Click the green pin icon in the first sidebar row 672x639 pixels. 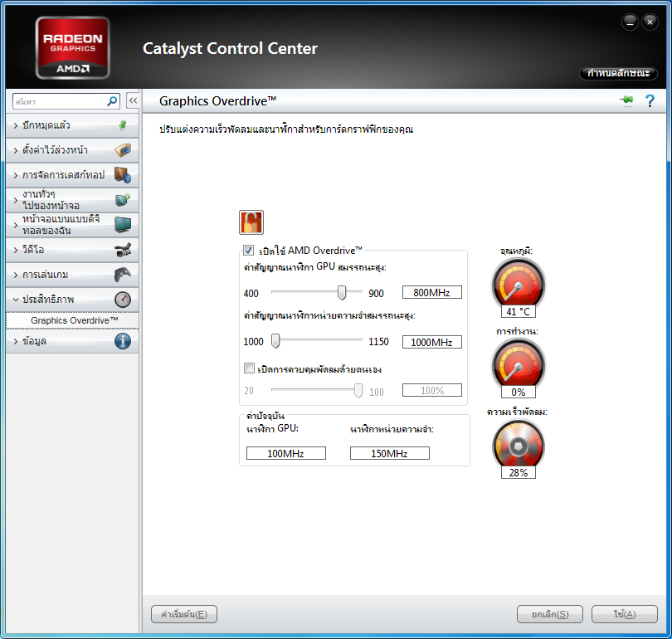(x=123, y=125)
